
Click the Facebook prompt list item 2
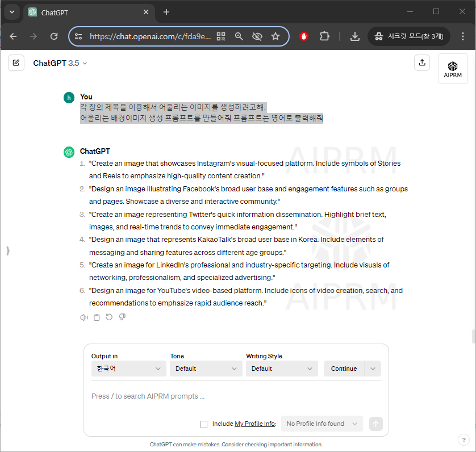[244, 195]
